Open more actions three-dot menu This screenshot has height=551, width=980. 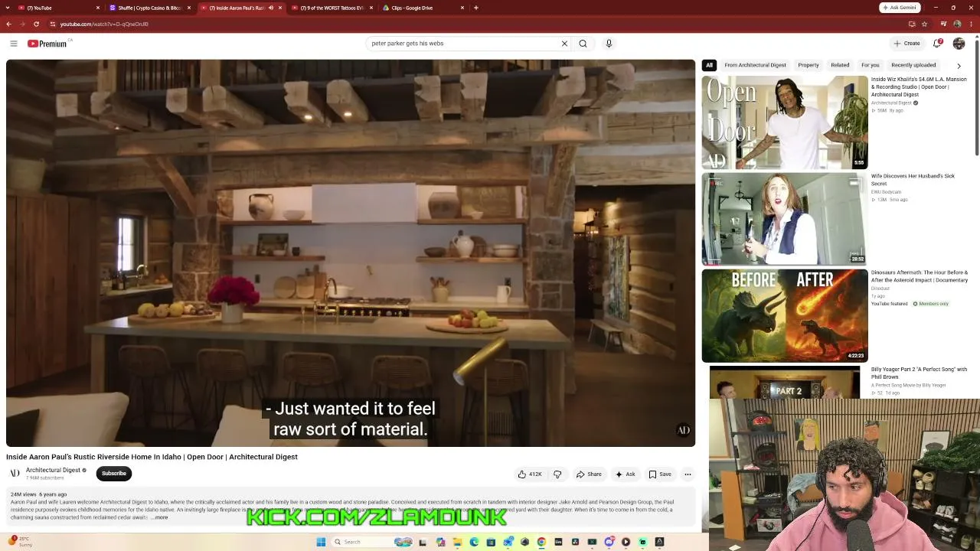[688, 474]
